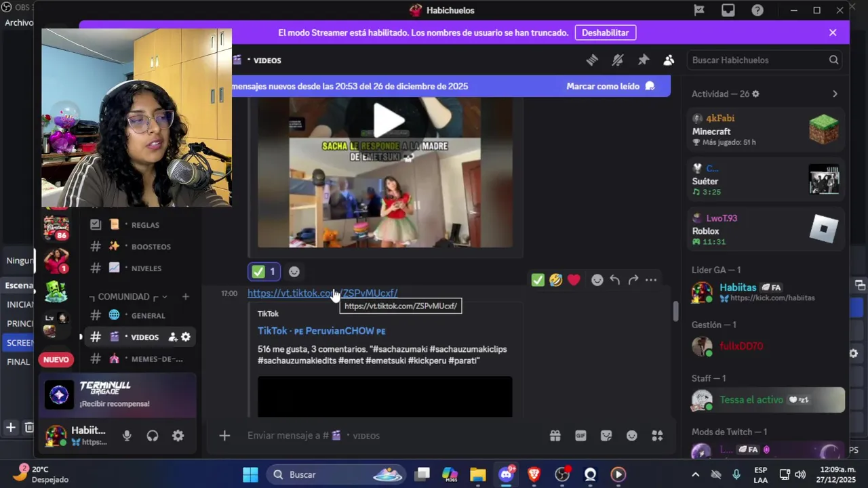Open File Explorer from taskbar
Viewport: 868px width, 488px height.
[478, 474]
